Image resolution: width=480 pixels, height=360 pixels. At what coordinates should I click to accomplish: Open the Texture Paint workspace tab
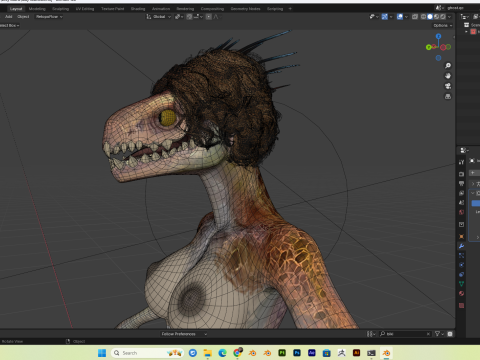coord(113,9)
